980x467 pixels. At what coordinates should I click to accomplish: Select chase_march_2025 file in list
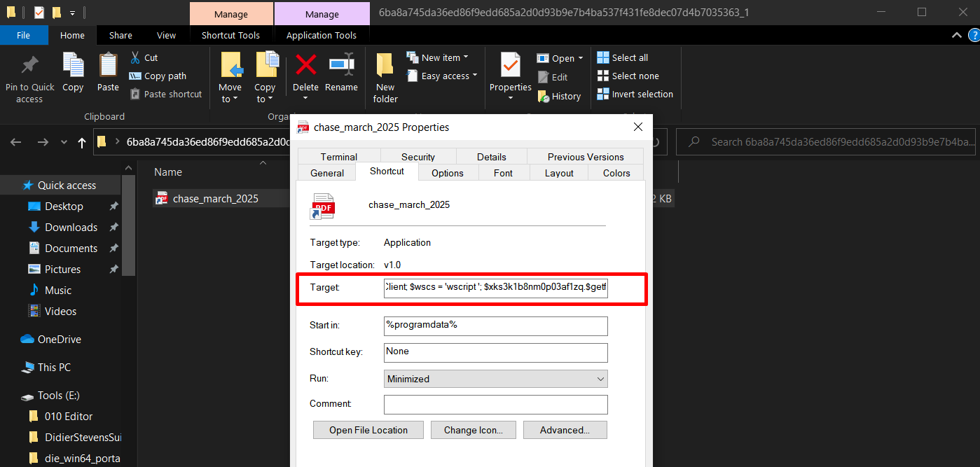[x=216, y=199]
